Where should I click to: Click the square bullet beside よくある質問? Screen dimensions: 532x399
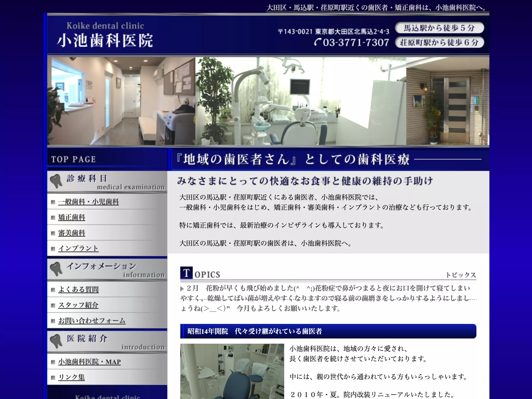pyautogui.click(x=53, y=290)
